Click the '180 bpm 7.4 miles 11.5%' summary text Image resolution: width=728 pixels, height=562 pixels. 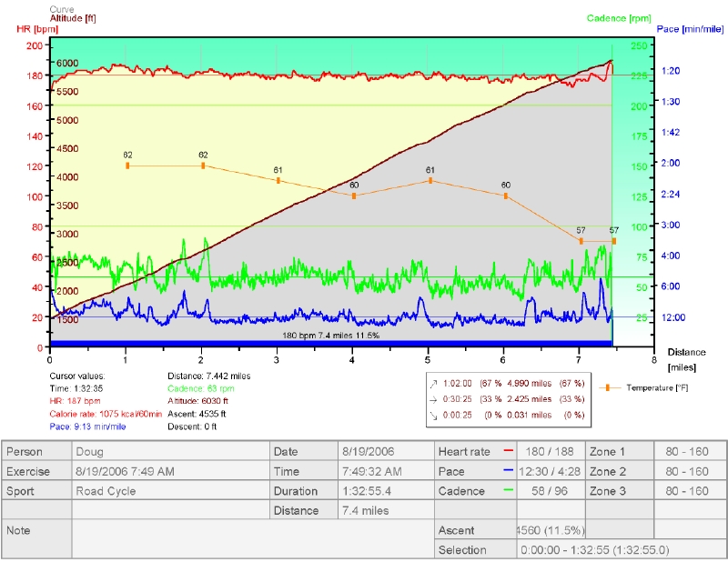330,335
